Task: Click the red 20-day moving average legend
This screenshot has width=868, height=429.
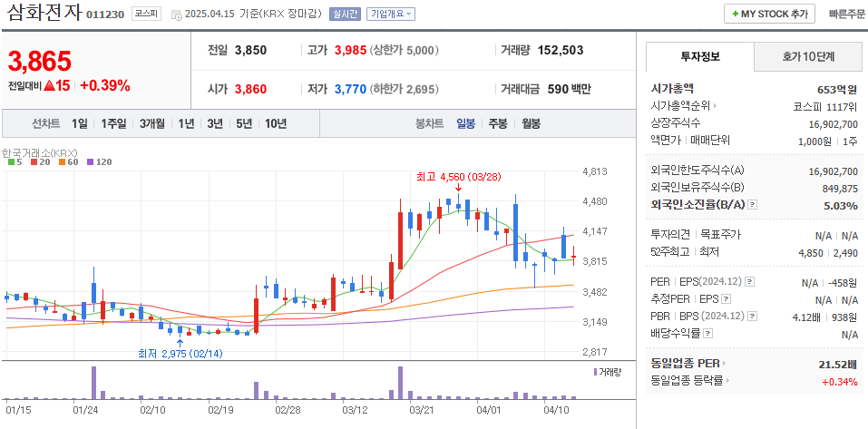Action: [x=39, y=162]
